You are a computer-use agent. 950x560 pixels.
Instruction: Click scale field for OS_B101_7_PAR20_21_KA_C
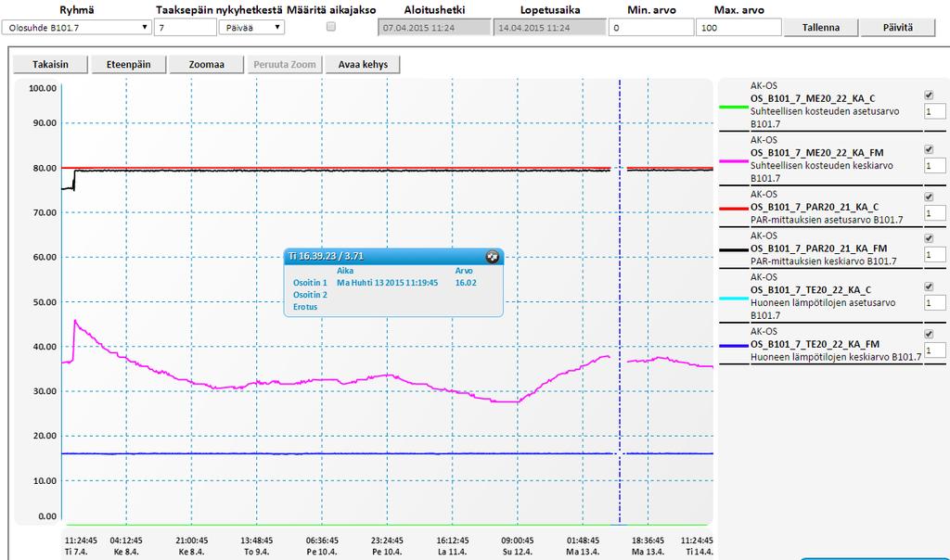pos(934,212)
